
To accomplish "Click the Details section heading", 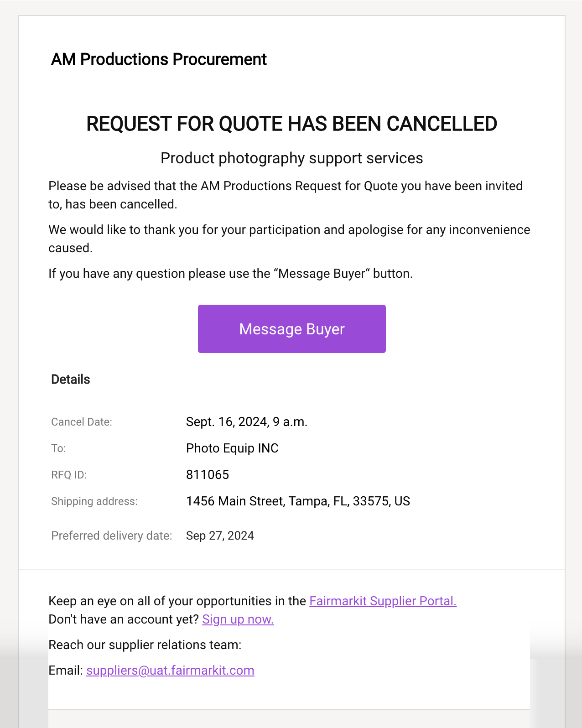I will click(x=70, y=379).
